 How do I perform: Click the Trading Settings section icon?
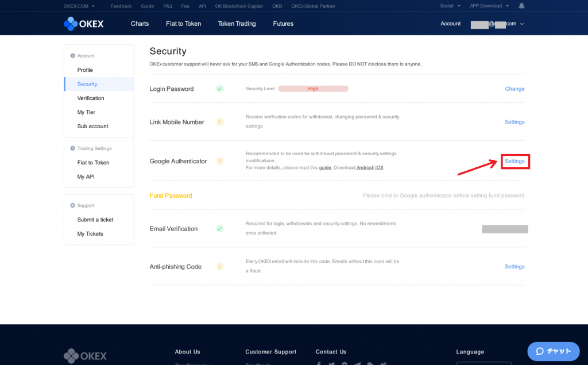pyautogui.click(x=73, y=148)
